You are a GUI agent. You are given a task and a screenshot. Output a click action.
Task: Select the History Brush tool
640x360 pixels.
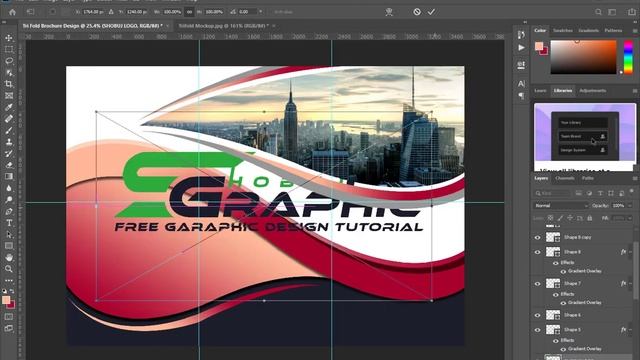click(9, 153)
